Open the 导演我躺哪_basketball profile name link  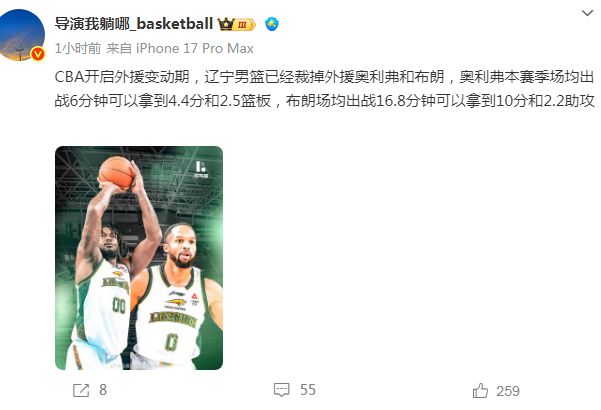pos(134,24)
